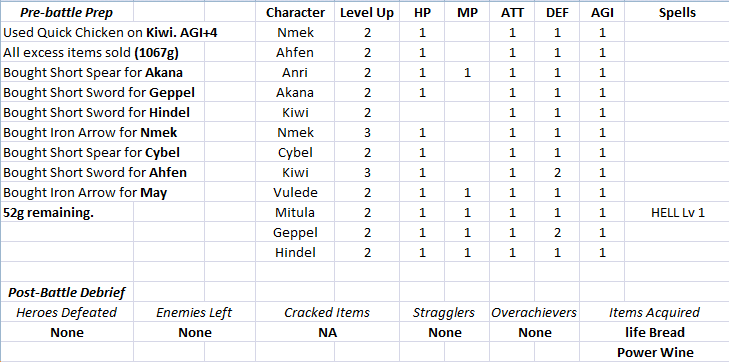The image size is (729, 362).
Task: Select the Post-Battle Debrief heading cell
Action: [x=67, y=293]
